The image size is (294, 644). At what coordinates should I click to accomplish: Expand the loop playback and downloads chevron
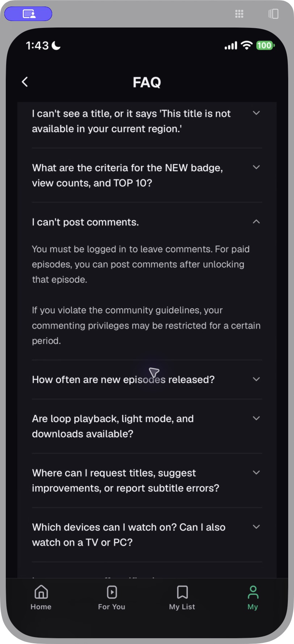[256, 418]
